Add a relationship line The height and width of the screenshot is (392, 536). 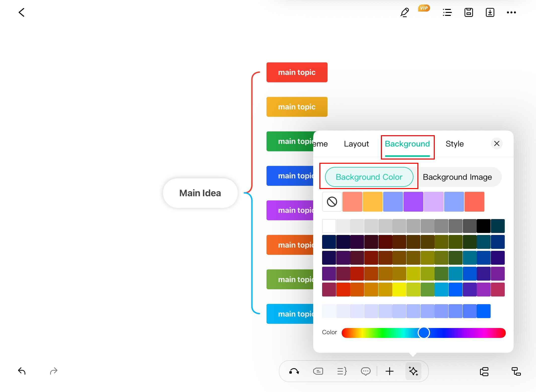(x=294, y=371)
